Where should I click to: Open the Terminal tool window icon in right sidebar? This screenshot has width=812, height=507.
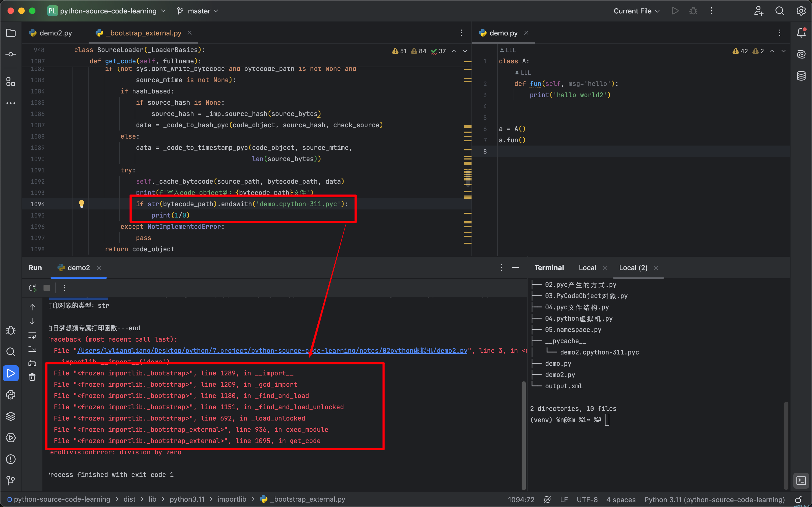click(801, 480)
